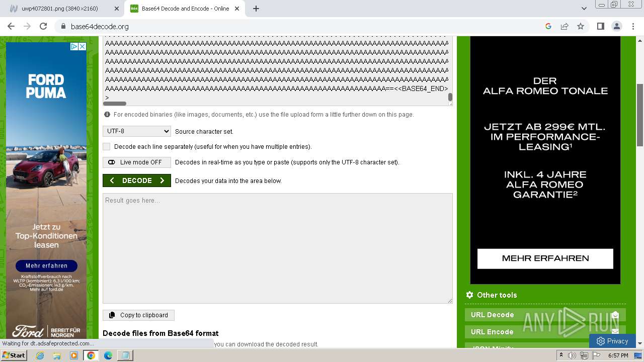Open Google icon in address bar
Viewport: 644px width, 362px height.
(548, 26)
